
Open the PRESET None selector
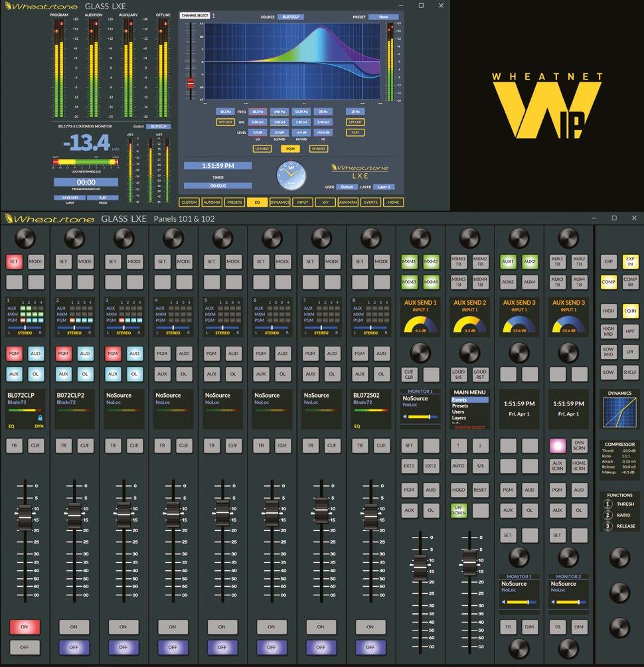[x=384, y=17]
